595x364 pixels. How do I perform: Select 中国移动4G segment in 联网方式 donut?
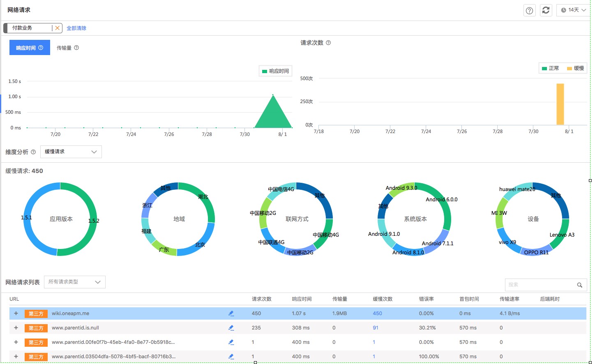tap(325, 235)
